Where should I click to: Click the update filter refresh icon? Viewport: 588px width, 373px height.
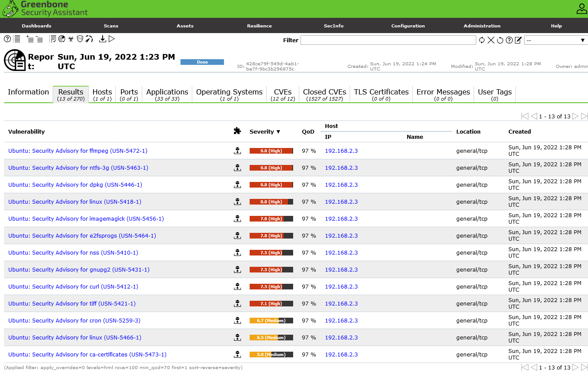coord(482,40)
